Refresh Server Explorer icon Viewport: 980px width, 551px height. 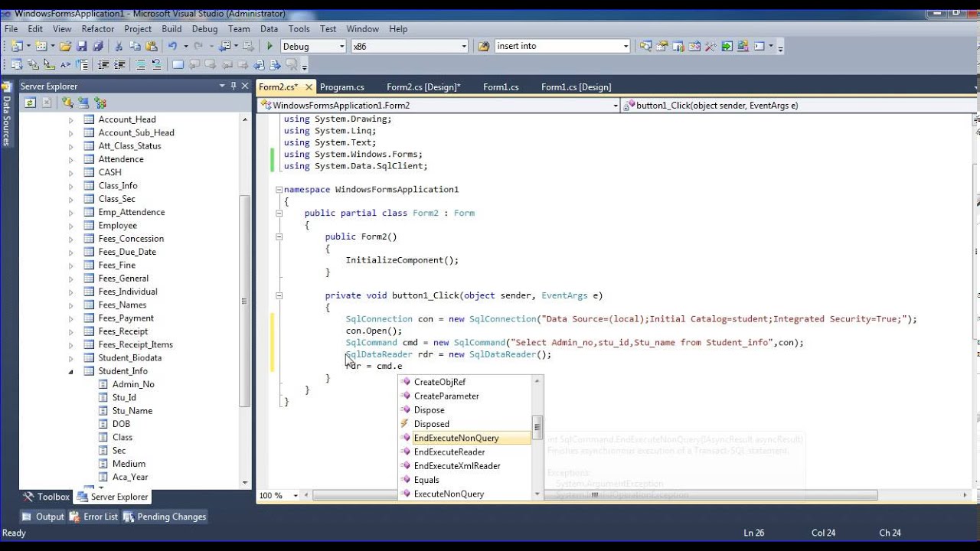(x=30, y=103)
